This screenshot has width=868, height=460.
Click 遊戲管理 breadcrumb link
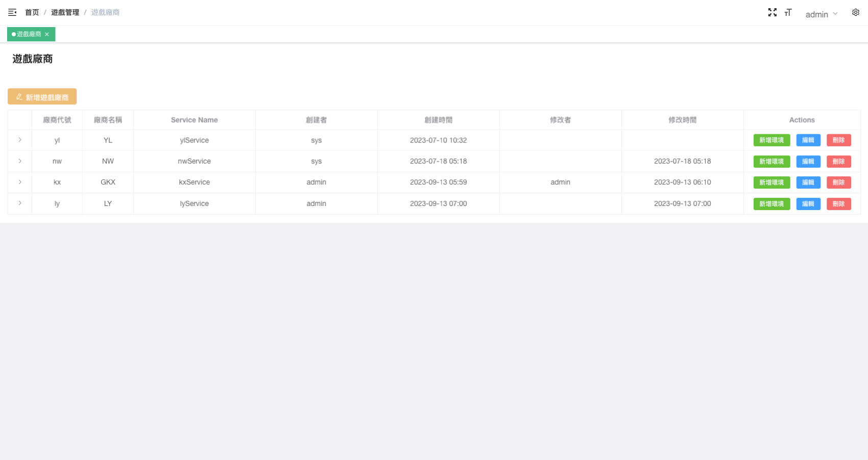click(x=65, y=12)
